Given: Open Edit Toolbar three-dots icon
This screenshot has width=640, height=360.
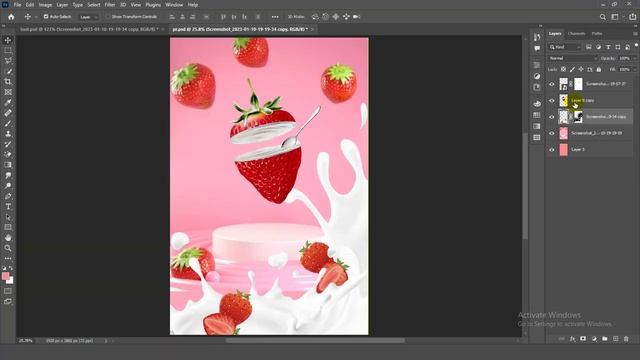Looking at the screenshot, I should click(x=8, y=259).
